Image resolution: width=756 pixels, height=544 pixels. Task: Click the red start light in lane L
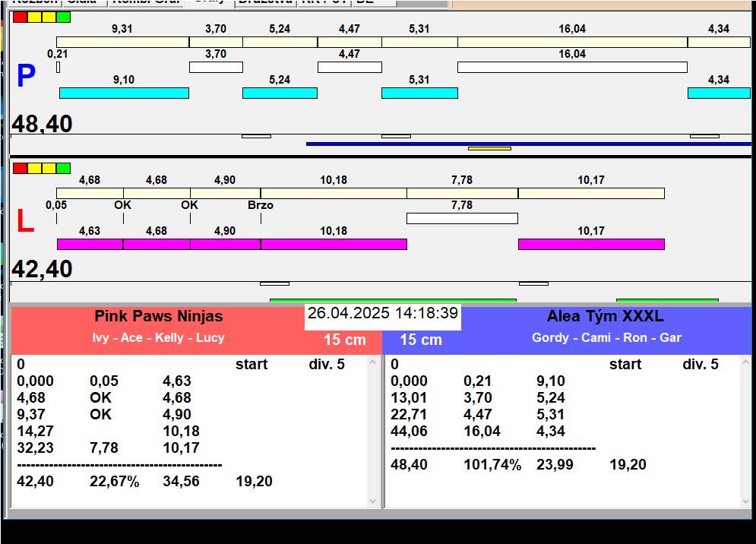pos(21,168)
